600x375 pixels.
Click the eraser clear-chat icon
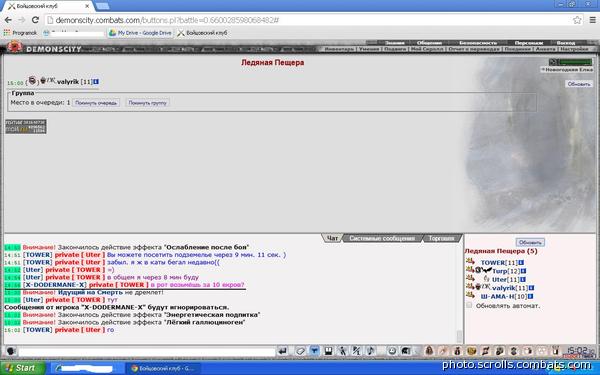[300, 351]
